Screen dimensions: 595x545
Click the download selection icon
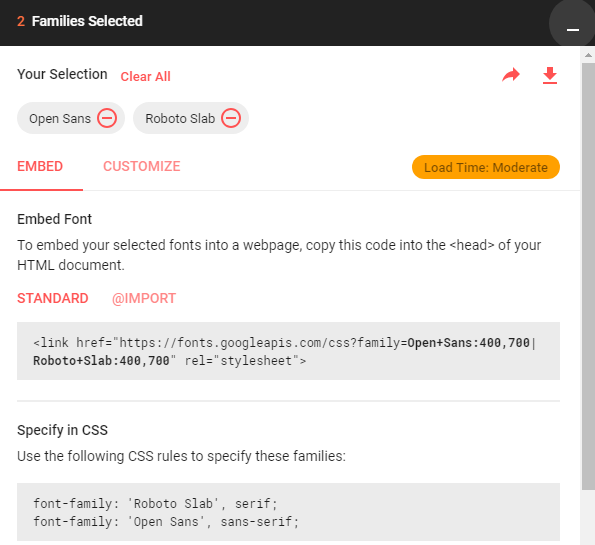tap(550, 75)
